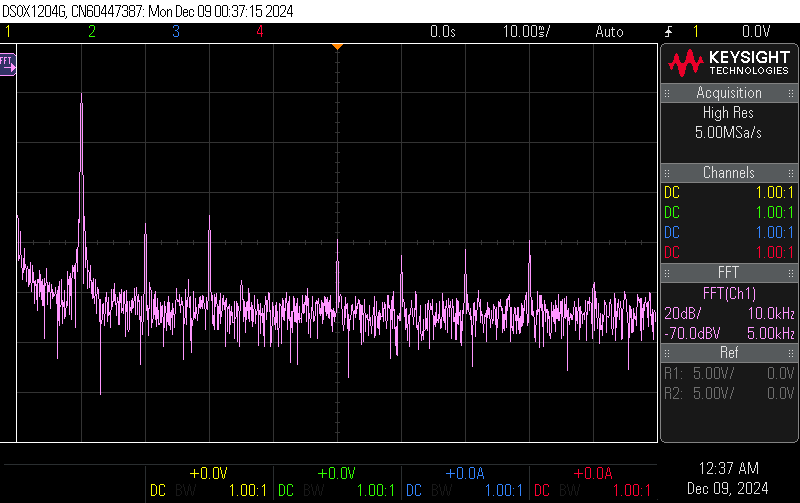Image resolution: width=800 pixels, height=503 pixels.
Task: Click the R2: 5.00V/ reference row
Action: tap(729, 393)
